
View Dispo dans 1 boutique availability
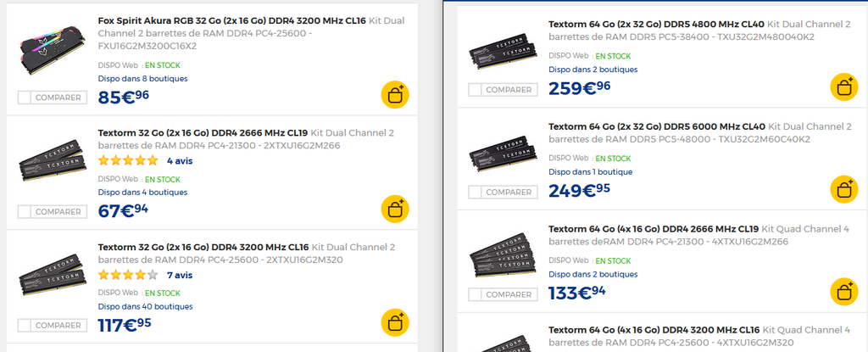(591, 172)
